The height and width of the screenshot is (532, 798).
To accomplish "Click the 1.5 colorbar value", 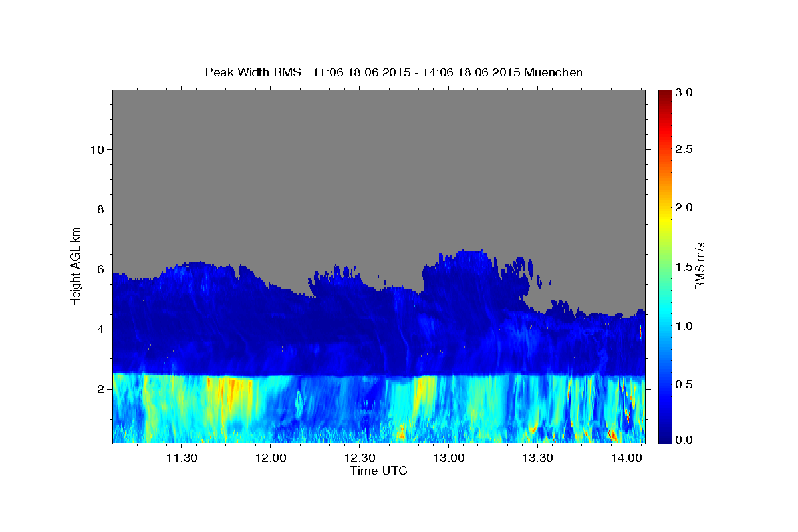I will [x=684, y=267].
